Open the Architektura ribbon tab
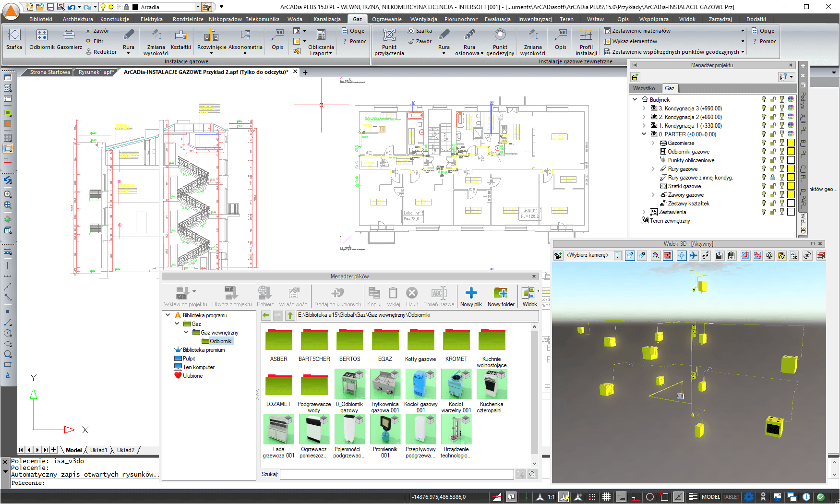The width and height of the screenshot is (840, 504). [x=78, y=19]
